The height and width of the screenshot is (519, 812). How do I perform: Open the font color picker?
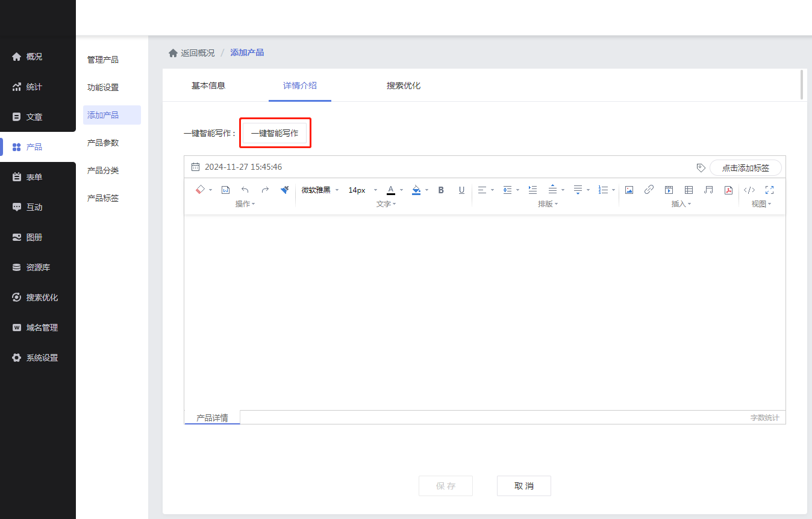tap(391, 190)
